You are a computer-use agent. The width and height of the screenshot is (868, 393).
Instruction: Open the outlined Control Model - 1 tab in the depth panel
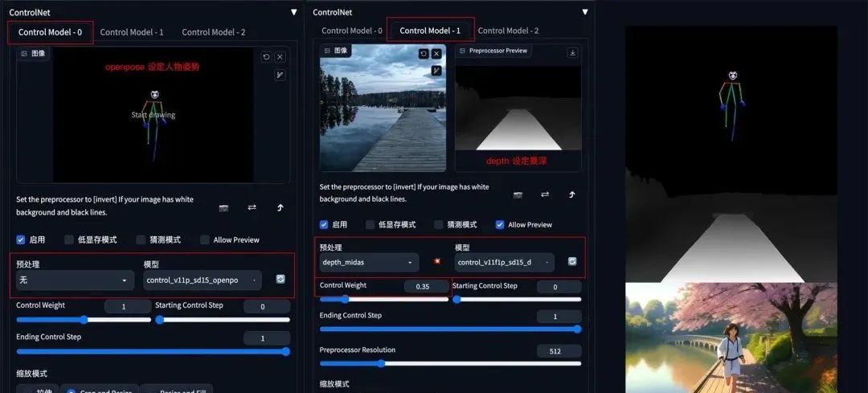click(x=430, y=31)
